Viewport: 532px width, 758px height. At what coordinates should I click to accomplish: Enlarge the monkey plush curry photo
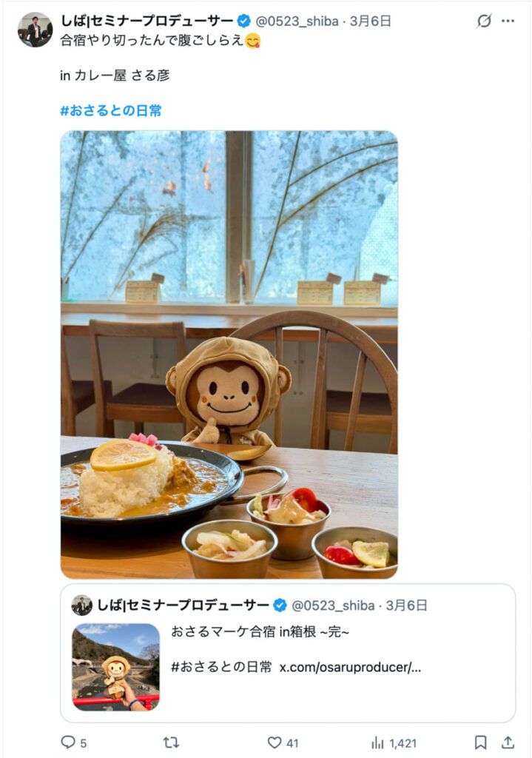click(229, 355)
